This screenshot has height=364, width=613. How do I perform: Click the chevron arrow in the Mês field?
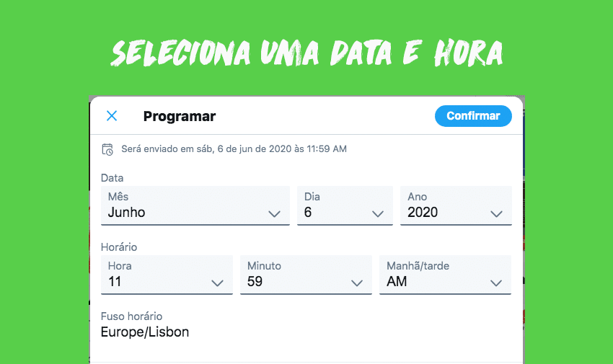tap(274, 213)
